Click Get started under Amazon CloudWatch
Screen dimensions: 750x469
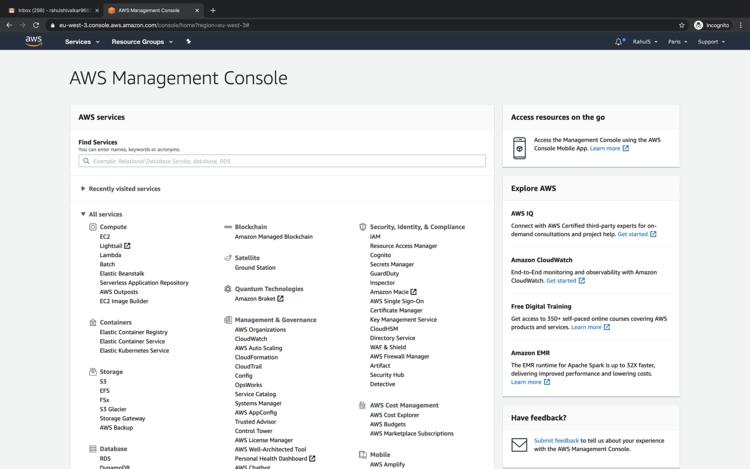tap(561, 281)
